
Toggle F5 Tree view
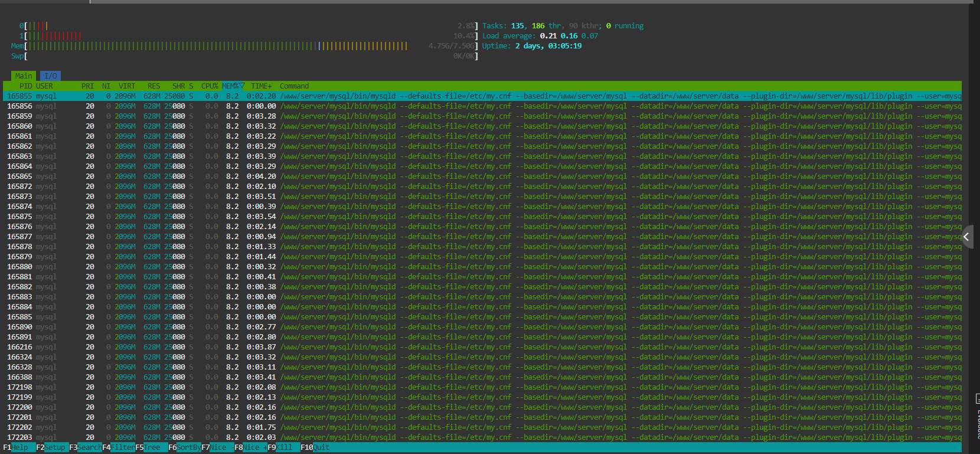point(152,448)
